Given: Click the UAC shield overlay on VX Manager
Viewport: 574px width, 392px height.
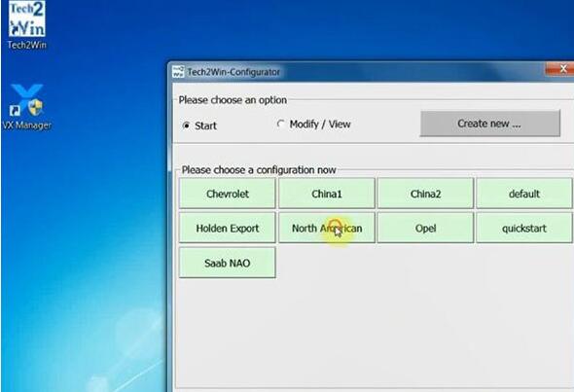Looking at the screenshot, I should click(36, 108).
